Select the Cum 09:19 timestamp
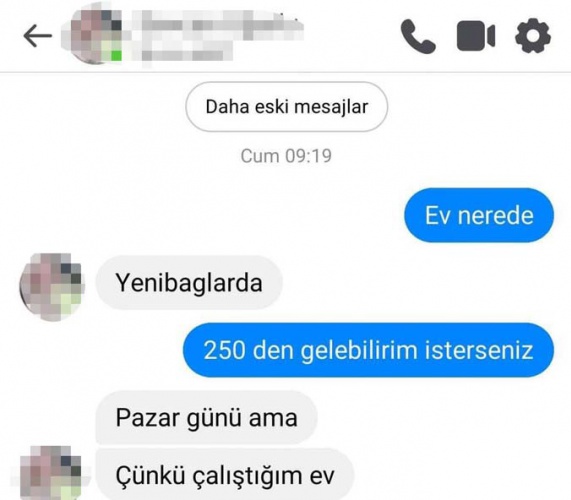Screen dimensions: 571x500 286,156
